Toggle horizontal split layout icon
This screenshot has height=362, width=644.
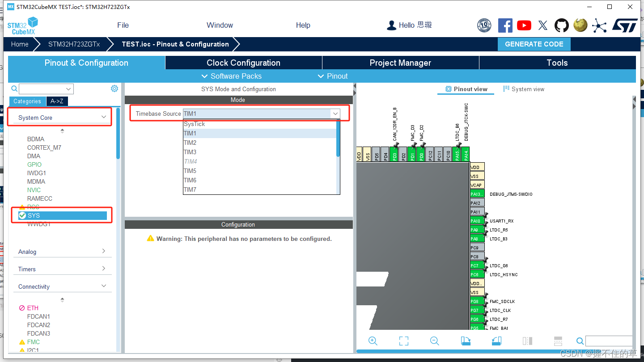point(558,341)
